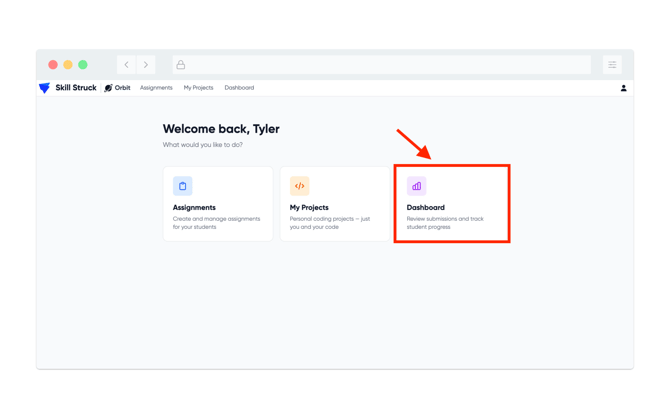Go back with the browser back arrow
Viewport: 670px width, 418px height.
(x=126, y=65)
